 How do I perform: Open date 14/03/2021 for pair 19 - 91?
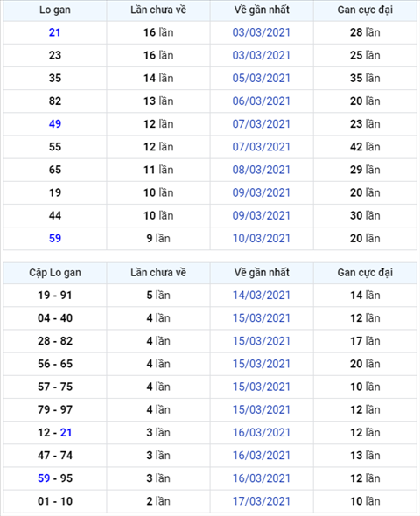pos(262,296)
